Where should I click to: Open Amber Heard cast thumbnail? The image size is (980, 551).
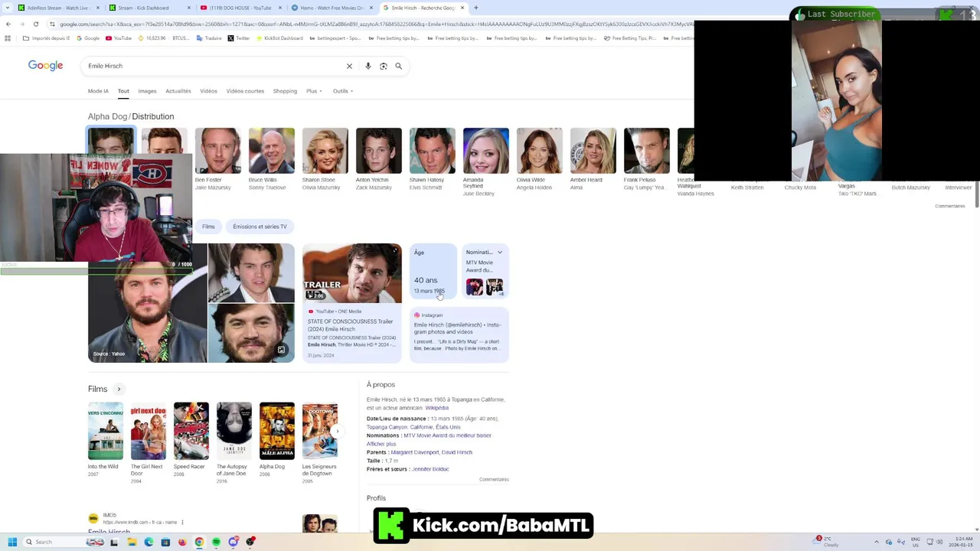pos(593,151)
